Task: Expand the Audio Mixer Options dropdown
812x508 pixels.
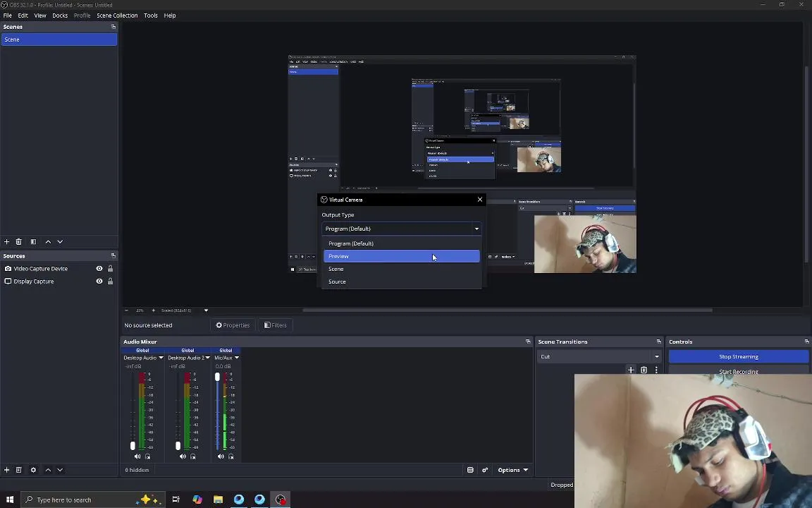Action: tap(512, 470)
